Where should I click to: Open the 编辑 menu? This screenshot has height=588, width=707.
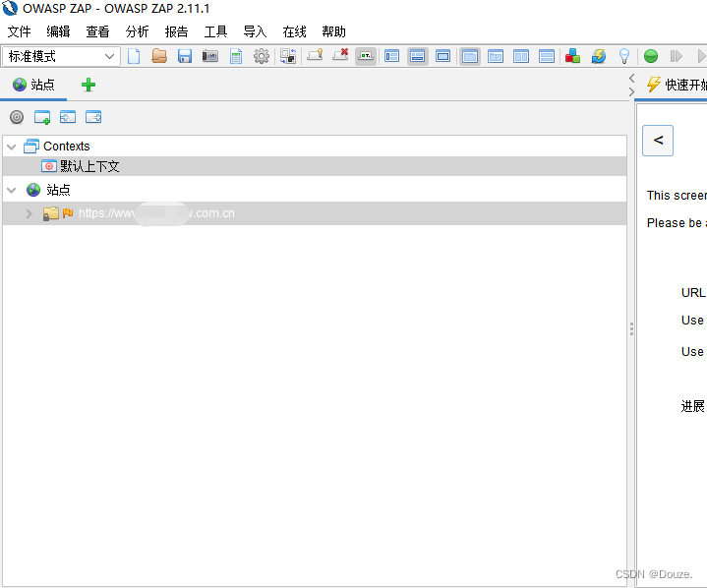[x=58, y=31]
